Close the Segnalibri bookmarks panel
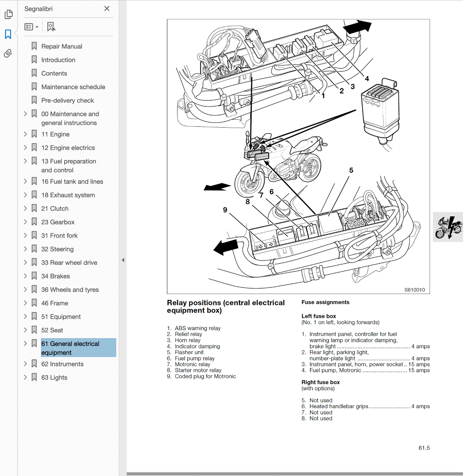 107,9
